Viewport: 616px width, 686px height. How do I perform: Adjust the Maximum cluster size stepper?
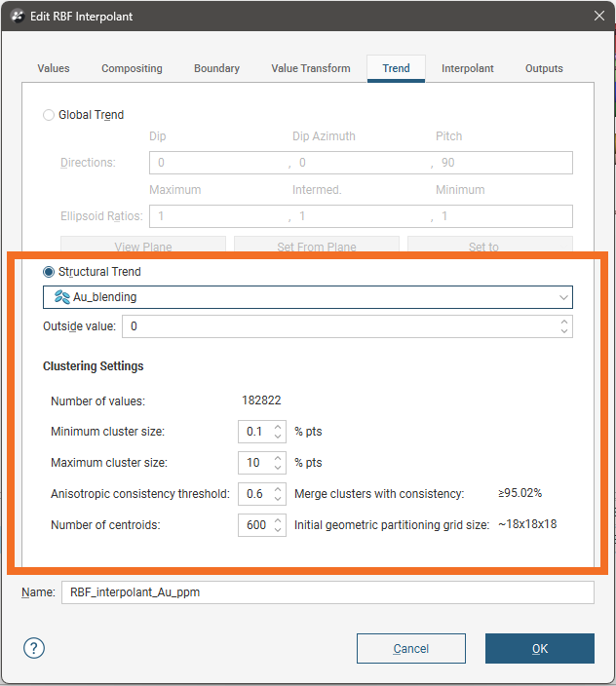tap(278, 462)
